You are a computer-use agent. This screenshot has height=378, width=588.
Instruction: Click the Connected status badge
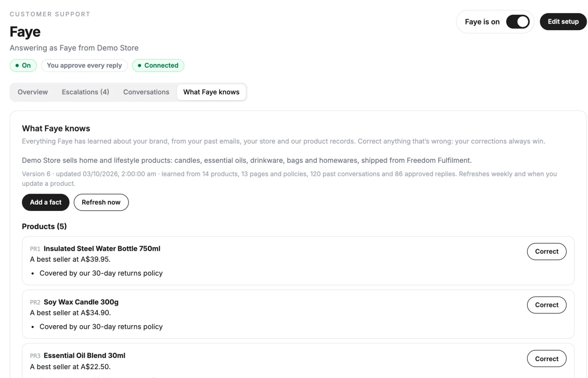coord(158,66)
